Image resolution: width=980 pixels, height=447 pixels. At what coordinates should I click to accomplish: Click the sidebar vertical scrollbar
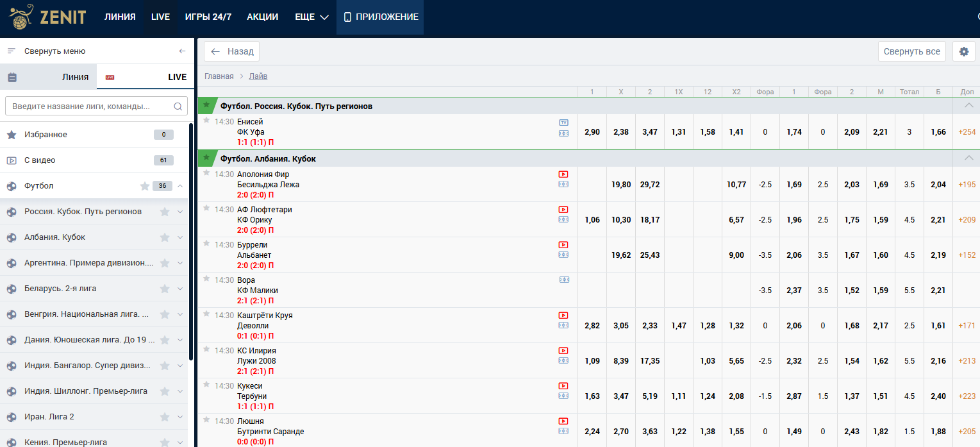(x=191, y=257)
